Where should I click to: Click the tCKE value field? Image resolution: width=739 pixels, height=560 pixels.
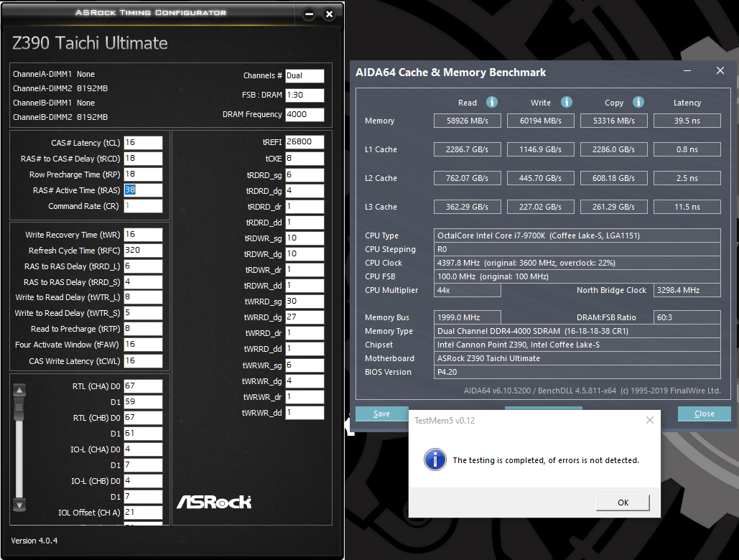(x=305, y=158)
